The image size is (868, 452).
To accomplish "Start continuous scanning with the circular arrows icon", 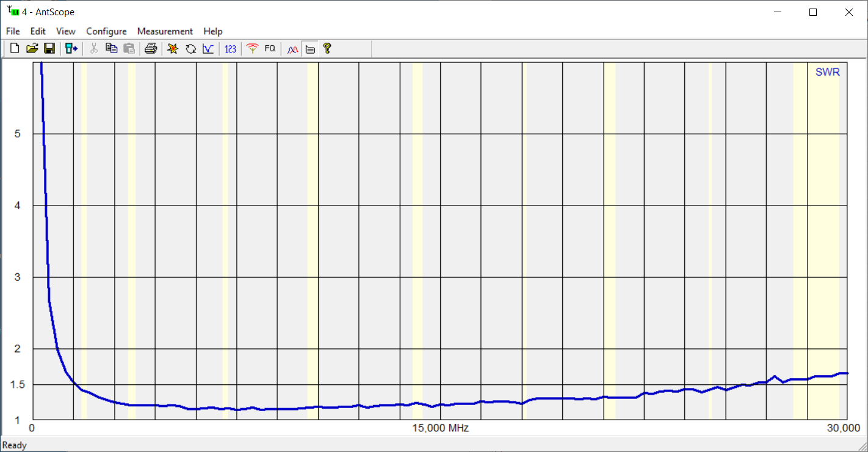I will (190, 49).
